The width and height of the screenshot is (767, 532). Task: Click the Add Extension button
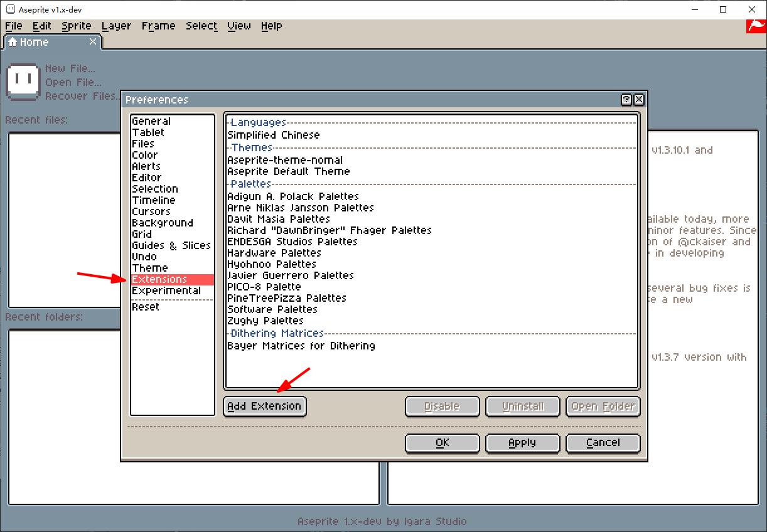point(264,406)
